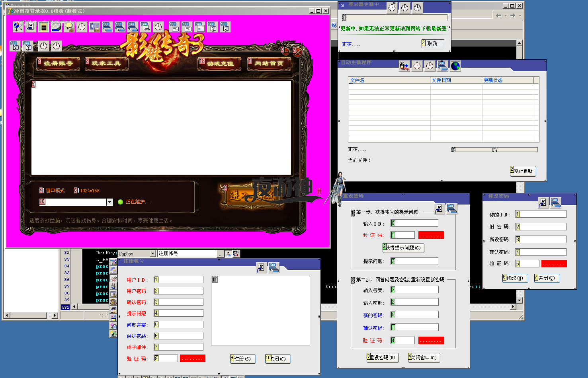Select the socket plug component on the main form
The width and height of the screenshot is (588, 378).
(31, 27)
